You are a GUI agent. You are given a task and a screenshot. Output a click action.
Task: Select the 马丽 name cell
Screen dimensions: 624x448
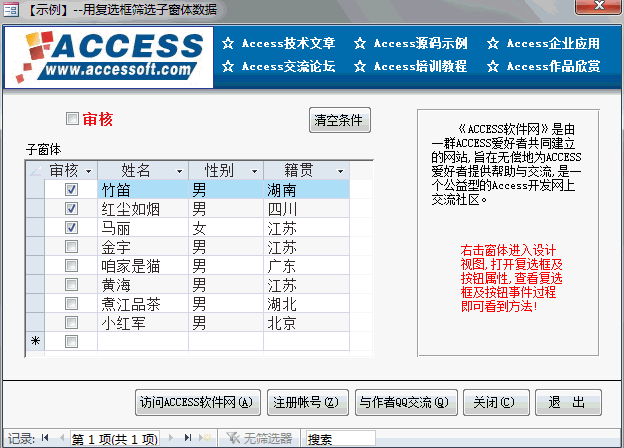143,228
